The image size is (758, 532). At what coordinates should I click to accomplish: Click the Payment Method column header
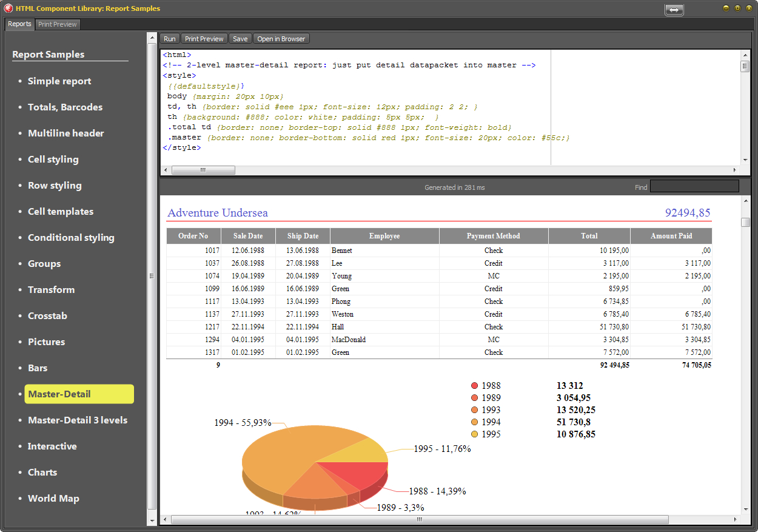(493, 236)
